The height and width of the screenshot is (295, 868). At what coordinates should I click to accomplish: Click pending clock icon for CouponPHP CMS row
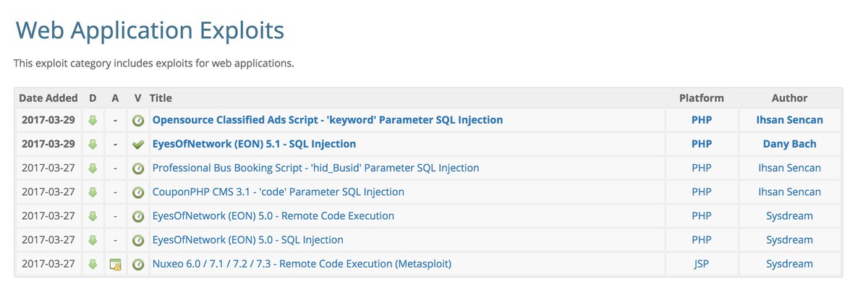tap(137, 192)
